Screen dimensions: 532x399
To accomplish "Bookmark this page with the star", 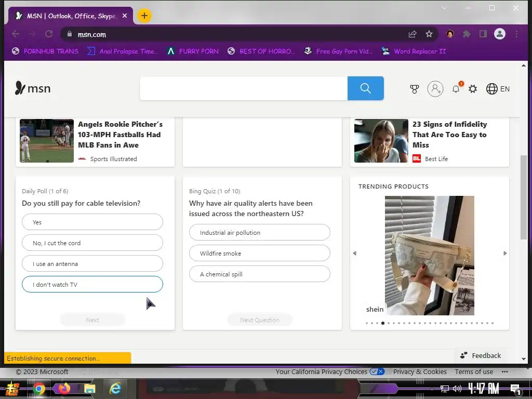I will pyautogui.click(x=429, y=34).
